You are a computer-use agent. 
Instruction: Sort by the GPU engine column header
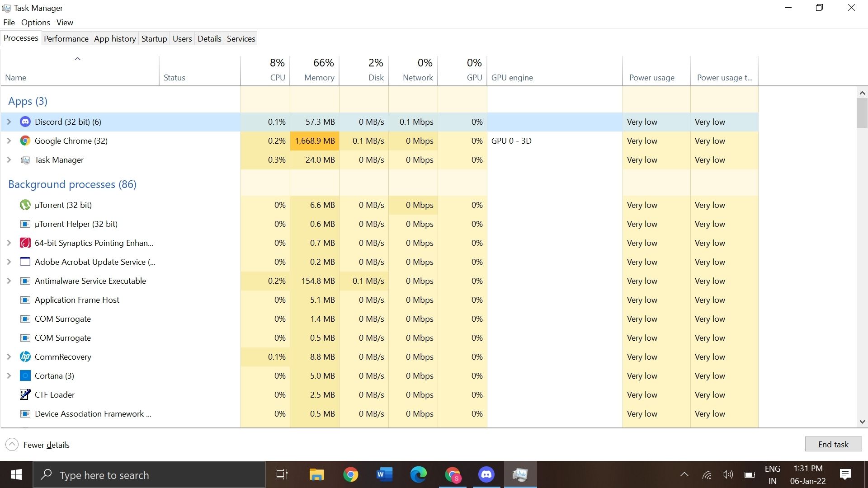555,70
